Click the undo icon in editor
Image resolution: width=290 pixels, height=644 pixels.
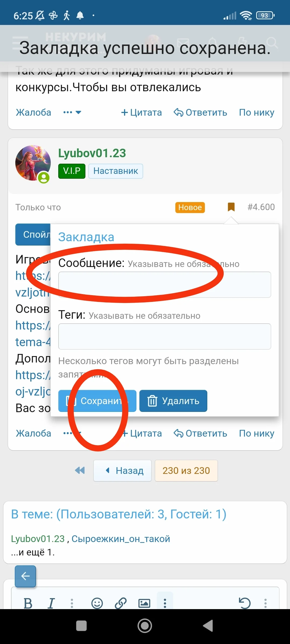click(245, 603)
